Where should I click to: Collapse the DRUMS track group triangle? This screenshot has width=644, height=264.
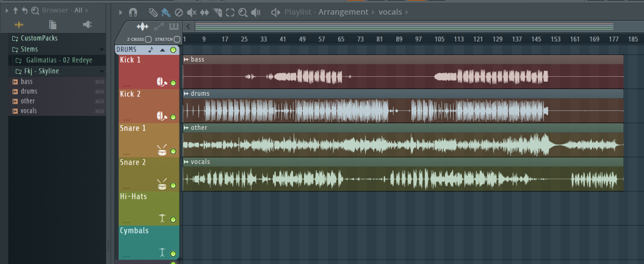(162, 49)
